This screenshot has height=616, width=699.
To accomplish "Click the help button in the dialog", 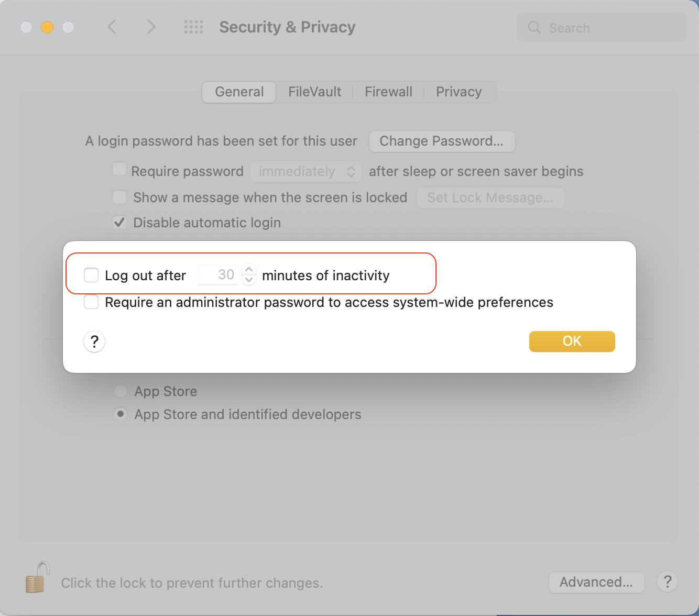I will coord(94,342).
